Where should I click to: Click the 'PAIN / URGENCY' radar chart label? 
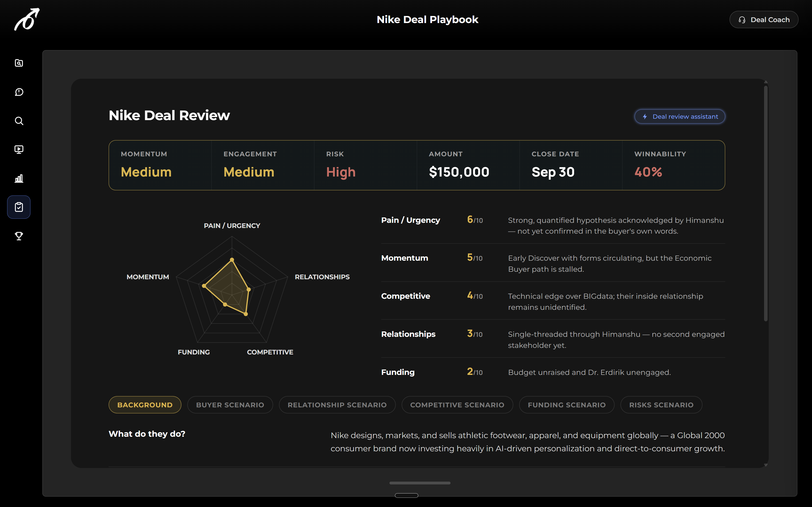232,226
